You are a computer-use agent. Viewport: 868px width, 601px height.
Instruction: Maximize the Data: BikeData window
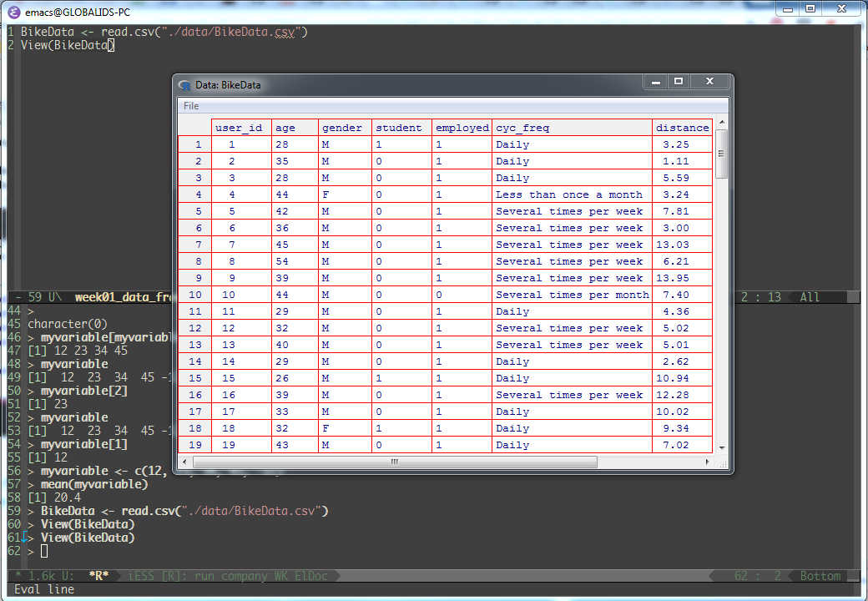[679, 81]
